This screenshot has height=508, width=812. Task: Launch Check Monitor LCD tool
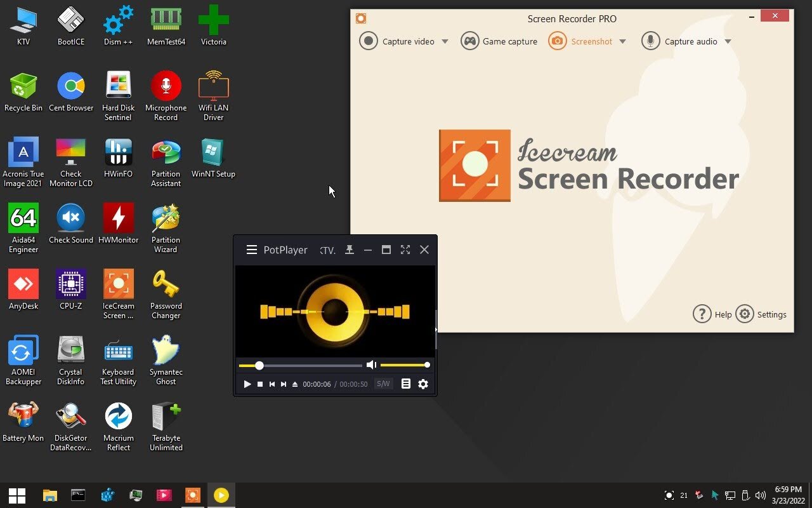tap(71, 163)
